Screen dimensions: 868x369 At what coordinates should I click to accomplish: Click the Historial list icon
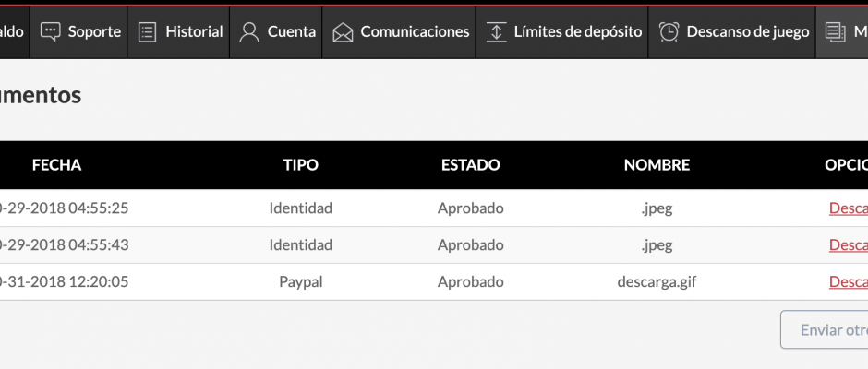coord(147,32)
